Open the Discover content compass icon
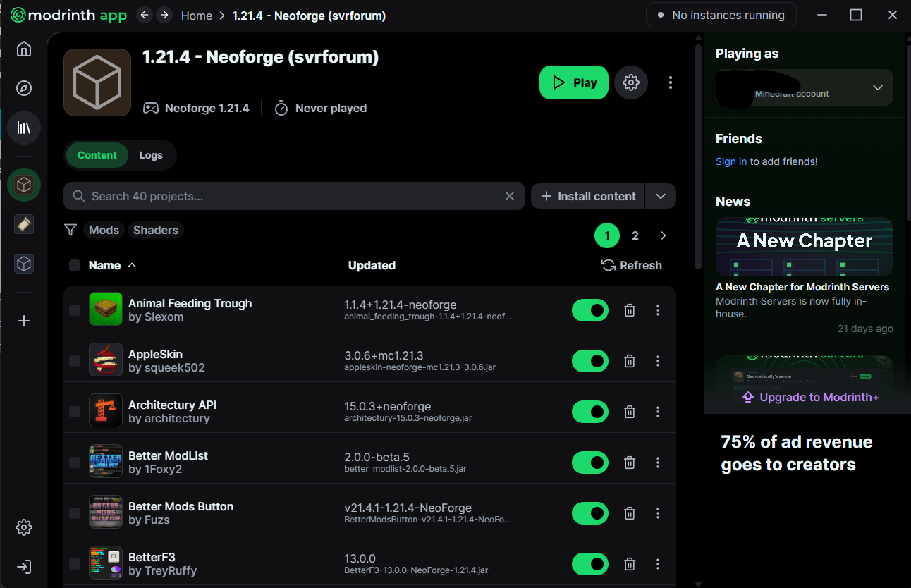This screenshot has width=911, height=588. click(24, 88)
